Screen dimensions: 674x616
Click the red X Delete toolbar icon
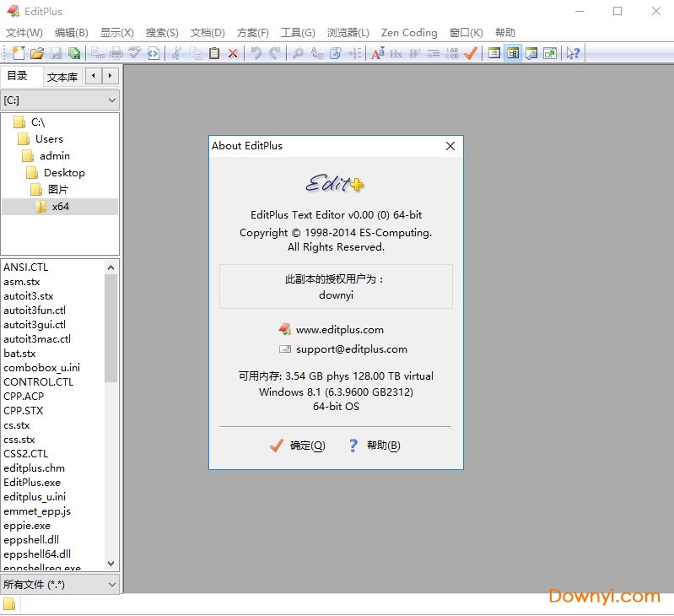233,53
